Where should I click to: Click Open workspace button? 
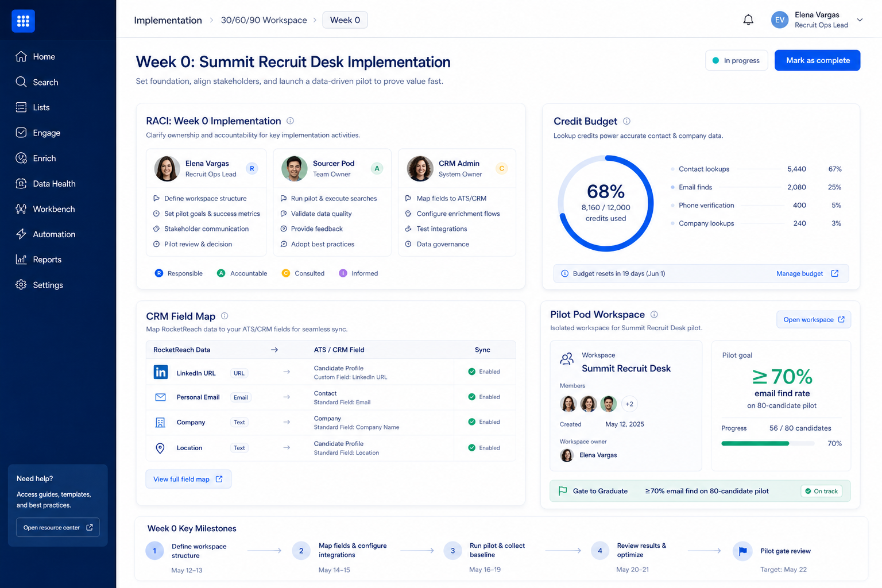814,320
